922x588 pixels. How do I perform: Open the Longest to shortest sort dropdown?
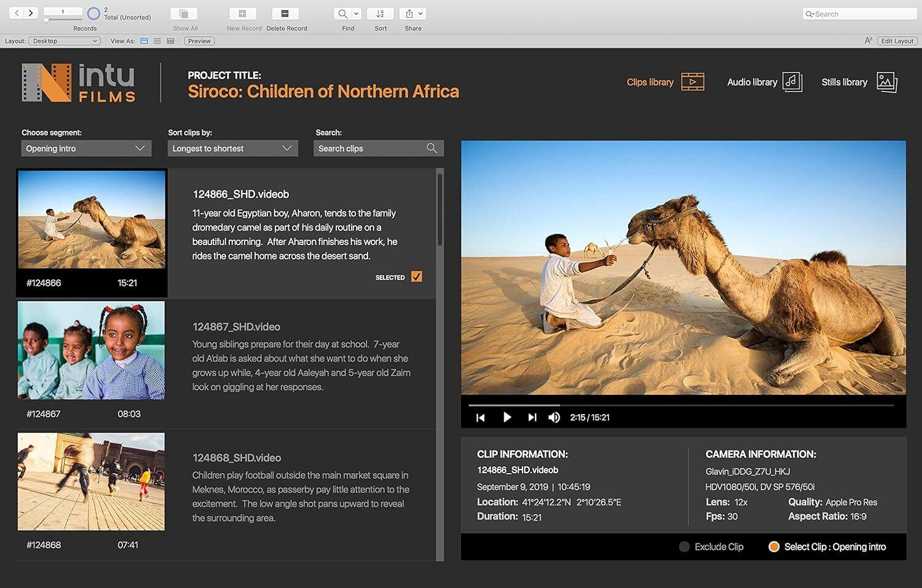(233, 148)
